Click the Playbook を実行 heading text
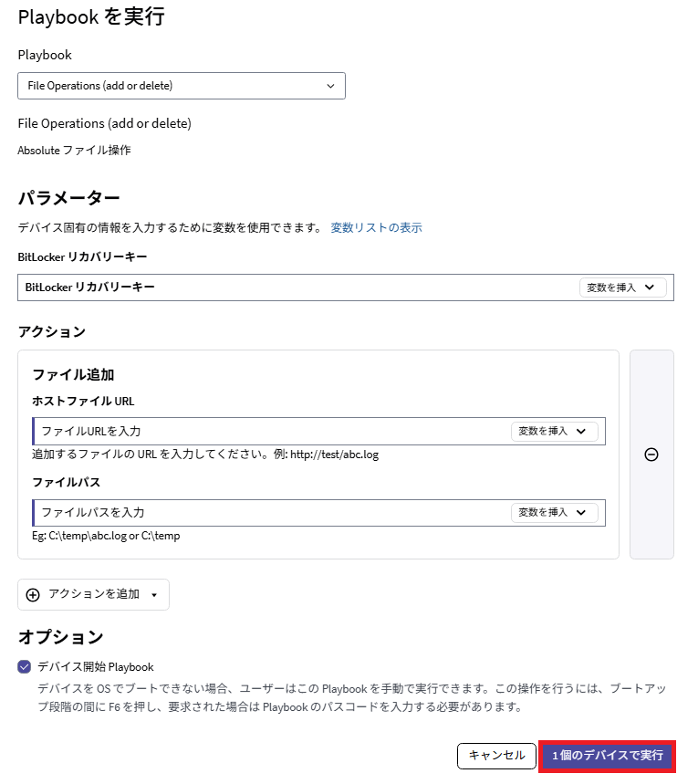Image resolution: width=698 pixels, height=784 pixels. [91, 17]
